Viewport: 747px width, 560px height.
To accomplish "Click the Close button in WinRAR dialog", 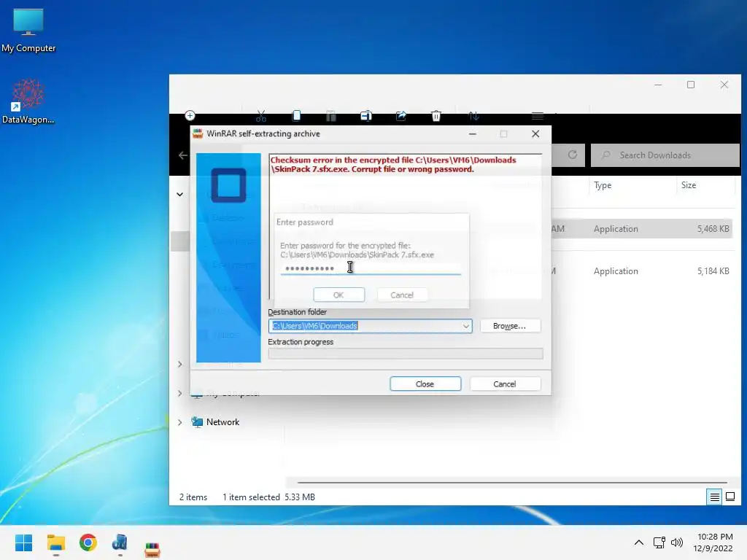I will tap(425, 384).
